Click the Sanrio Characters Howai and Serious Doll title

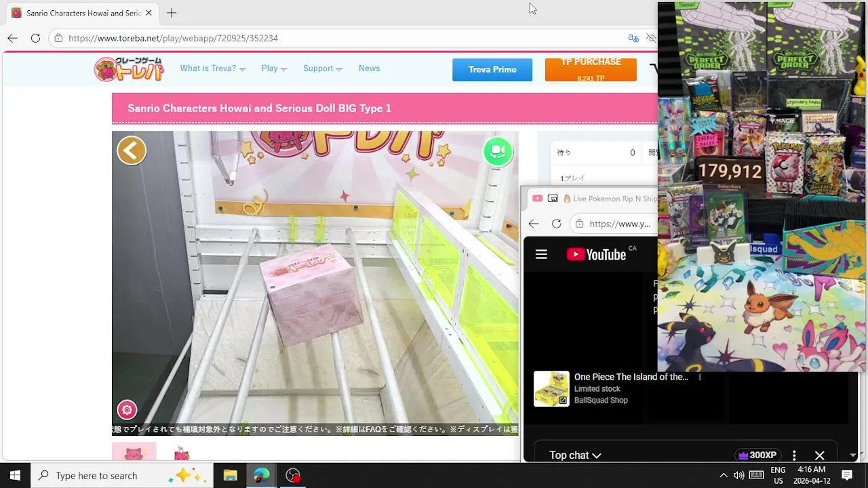[x=259, y=108]
